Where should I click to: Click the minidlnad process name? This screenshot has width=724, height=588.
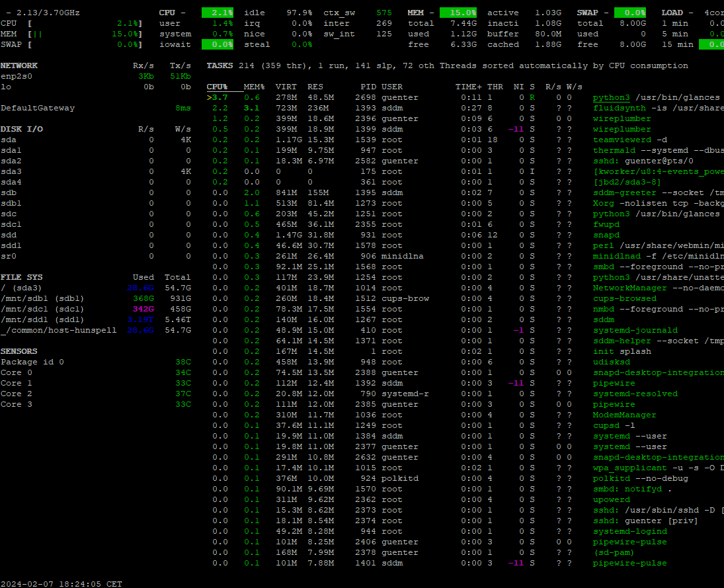617,256
